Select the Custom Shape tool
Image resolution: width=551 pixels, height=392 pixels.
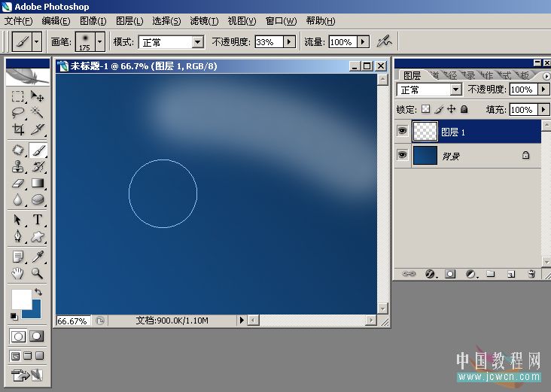tap(37, 236)
